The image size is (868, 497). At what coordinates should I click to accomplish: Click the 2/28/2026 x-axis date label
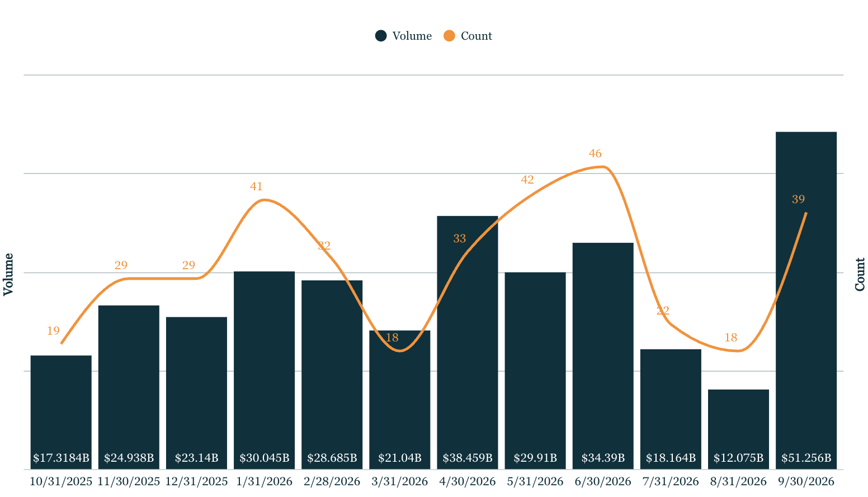pyautogui.click(x=332, y=481)
